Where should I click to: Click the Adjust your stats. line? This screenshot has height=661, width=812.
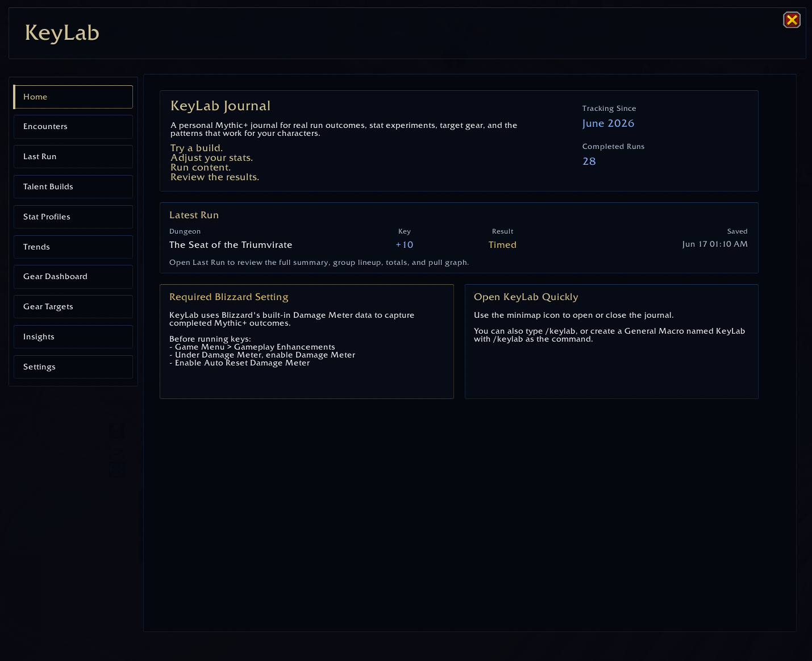point(212,157)
